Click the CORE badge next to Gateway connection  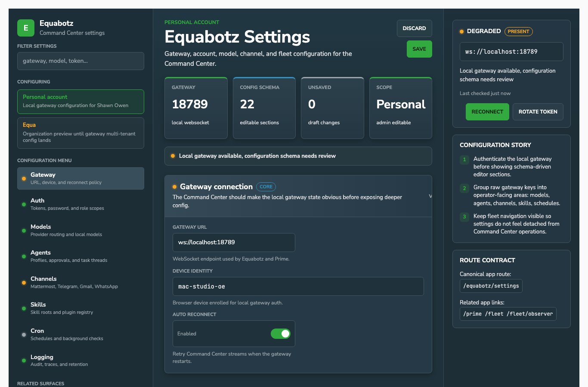[x=266, y=187]
